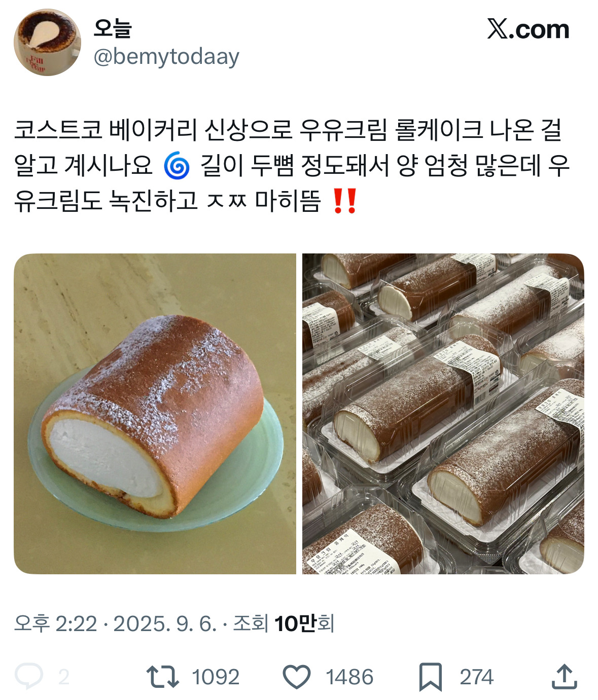Click the 1486 likes count

(349, 677)
